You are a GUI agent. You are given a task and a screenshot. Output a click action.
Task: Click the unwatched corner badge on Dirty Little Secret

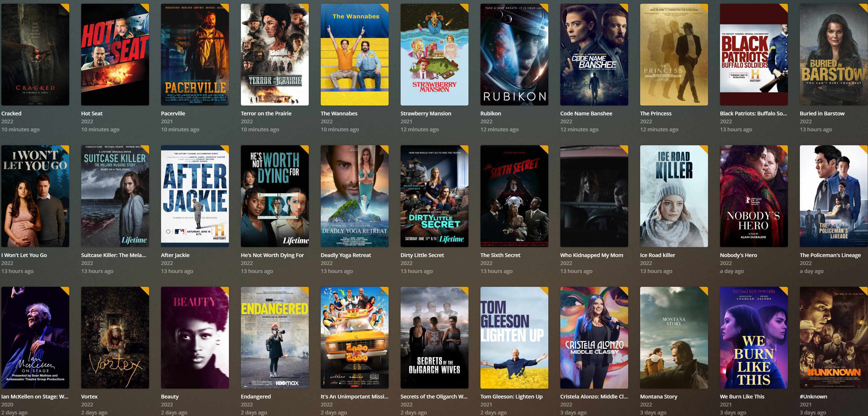point(465,149)
